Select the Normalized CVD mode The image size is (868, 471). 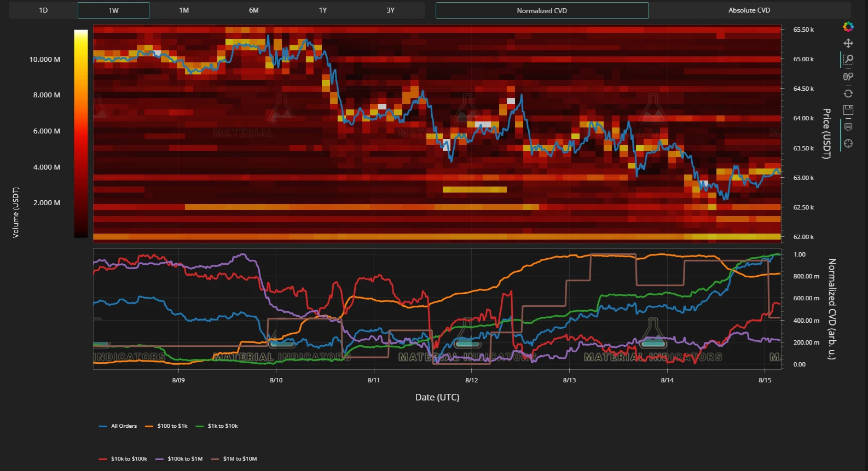pos(542,10)
